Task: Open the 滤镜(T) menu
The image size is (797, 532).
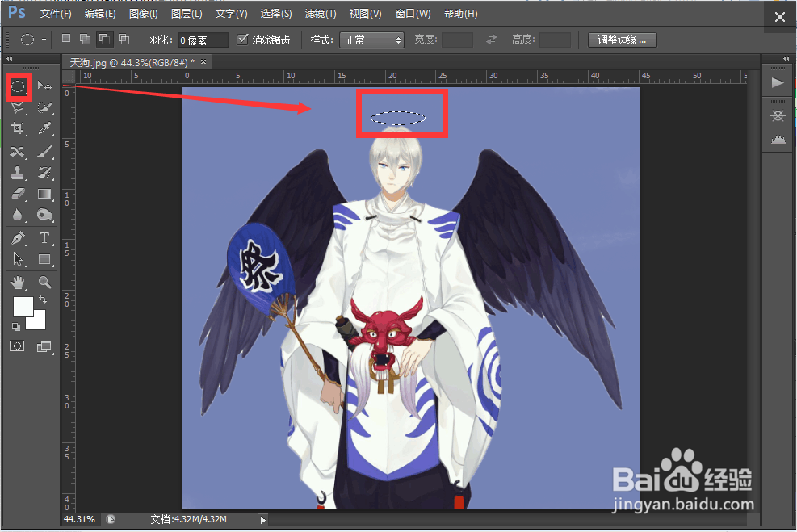Action: click(321, 14)
